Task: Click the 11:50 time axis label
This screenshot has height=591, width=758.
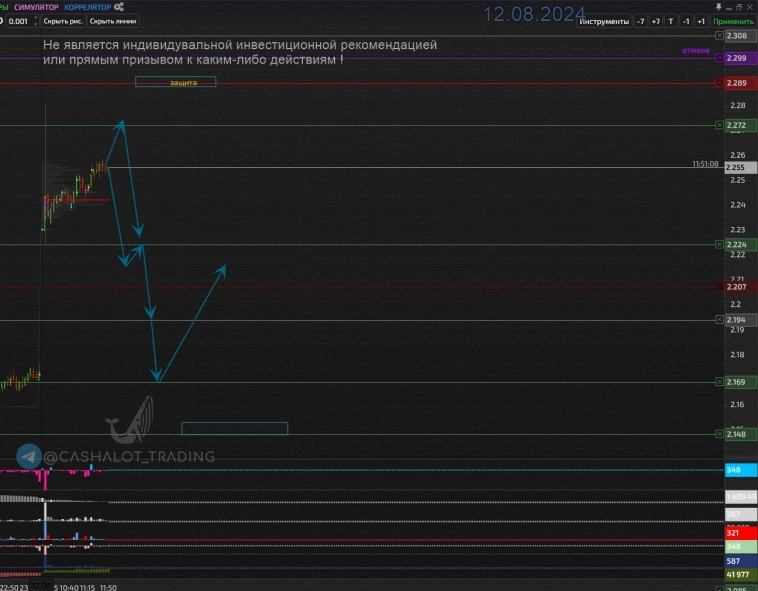Action: click(x=108, y=587)
